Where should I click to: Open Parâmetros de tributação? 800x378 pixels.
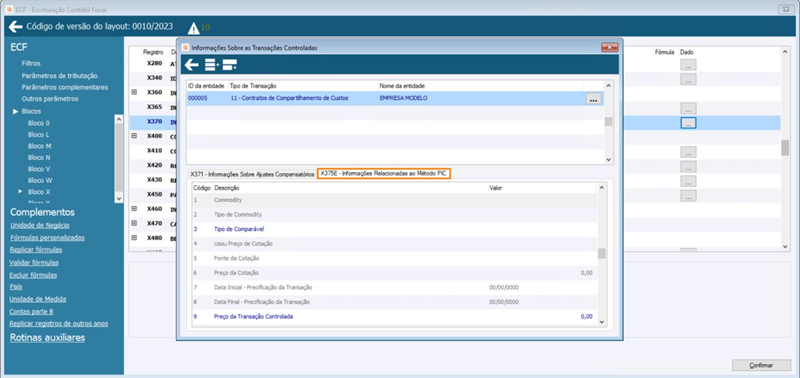(59, 75)
